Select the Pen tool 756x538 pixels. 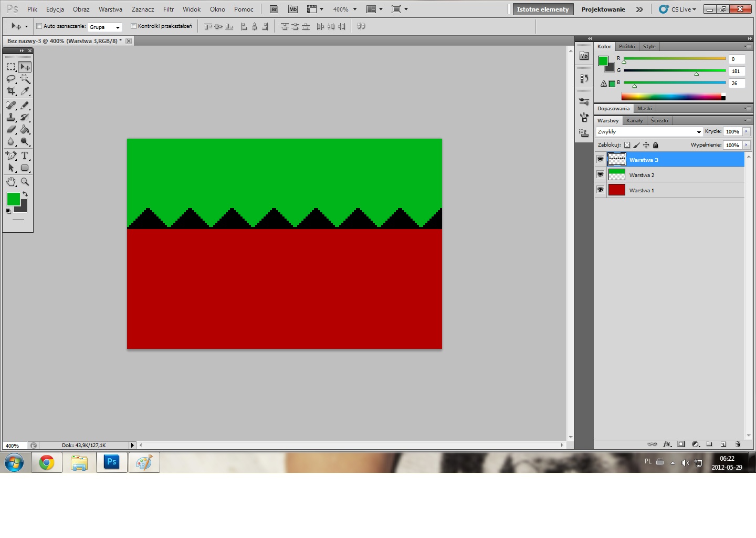pos(11,156)
